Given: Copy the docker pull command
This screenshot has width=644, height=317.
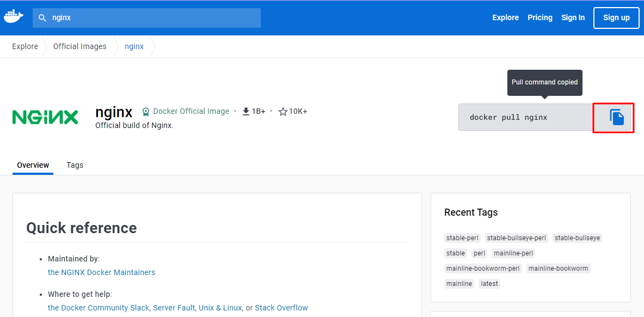Looking at the screenshot, I should 616,117.
